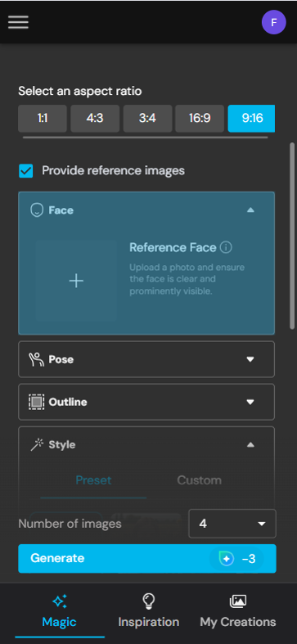
Task: Collapse the Face section arrow
Action: click(x=250, y=210)
